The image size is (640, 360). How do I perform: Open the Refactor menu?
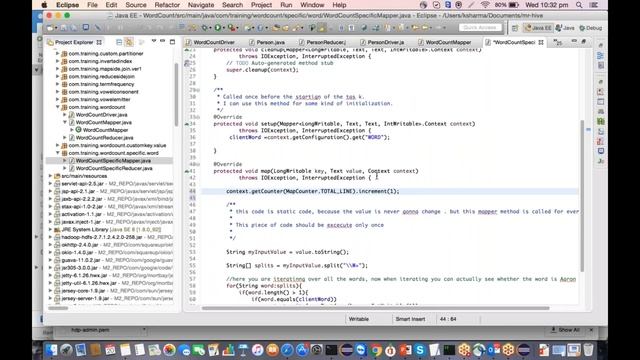(167, 5)
